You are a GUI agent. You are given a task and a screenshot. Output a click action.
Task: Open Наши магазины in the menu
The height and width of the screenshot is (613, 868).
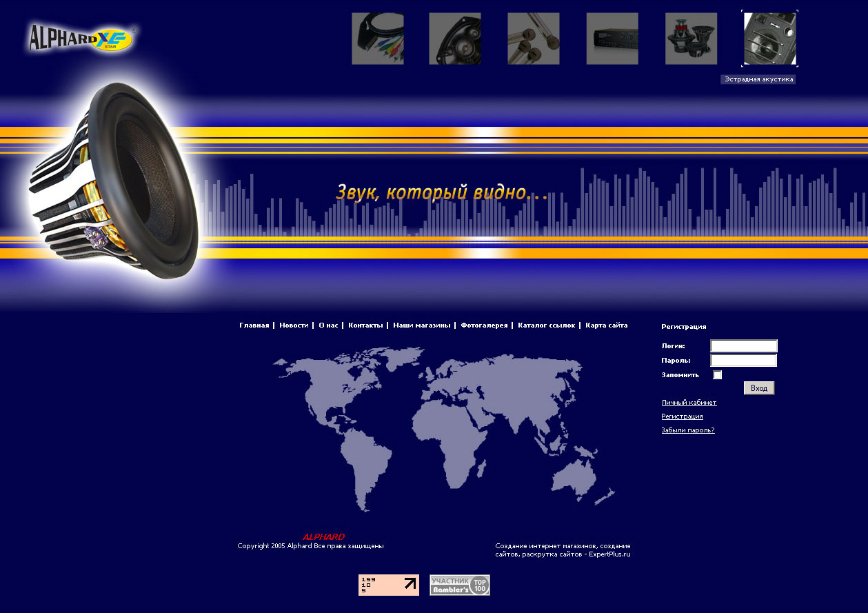coord(422,325)
